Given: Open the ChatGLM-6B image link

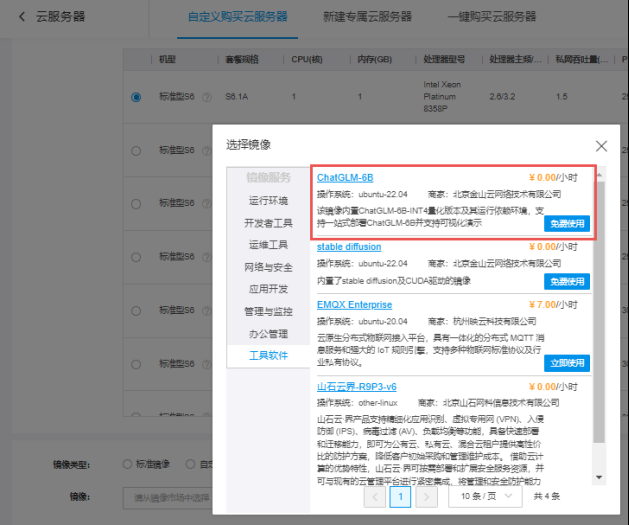Looking at the screenshot, I should (345, 177).
